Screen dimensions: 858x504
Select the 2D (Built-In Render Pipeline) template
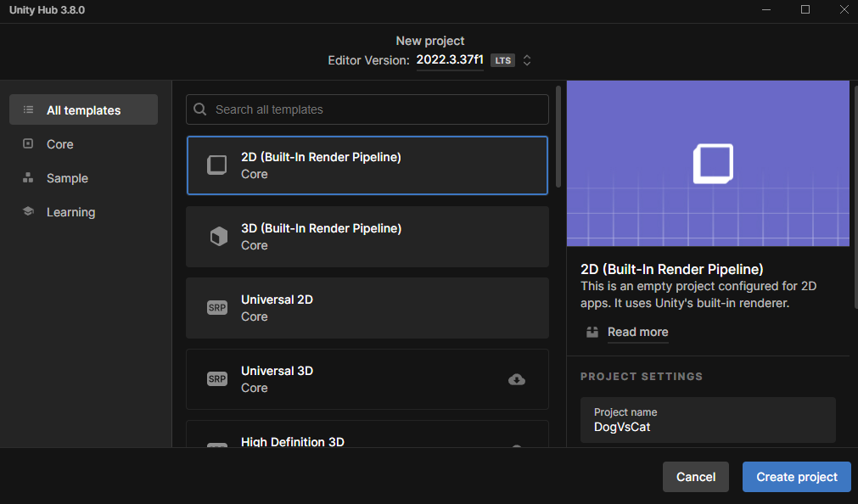(x=367, y=165)
